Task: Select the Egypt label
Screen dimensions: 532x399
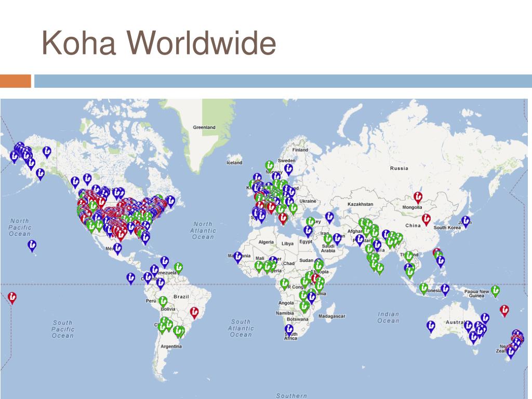Action: pyautogui.click(x=305, y=242)
